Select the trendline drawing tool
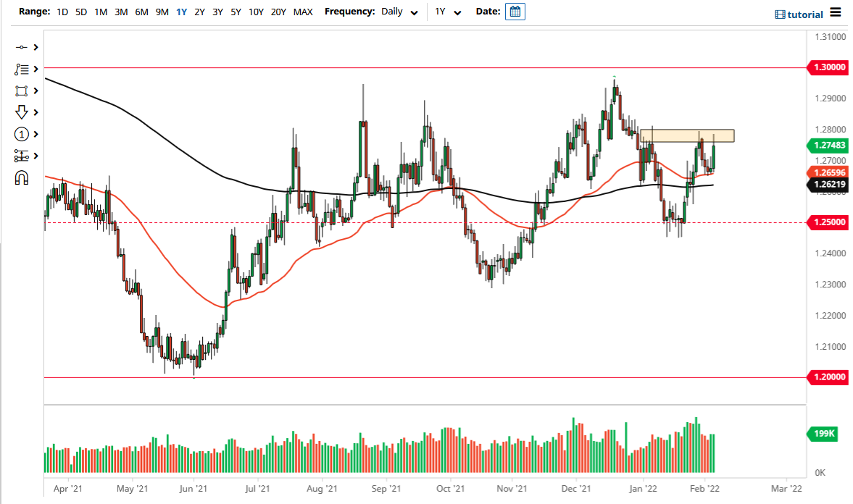853x504 pixels. tap(22, 47)
